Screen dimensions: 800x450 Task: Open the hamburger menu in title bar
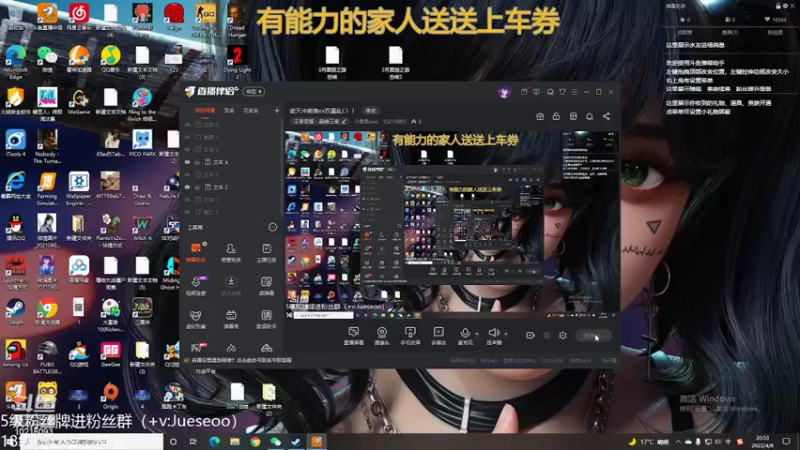tap(574, 92)
